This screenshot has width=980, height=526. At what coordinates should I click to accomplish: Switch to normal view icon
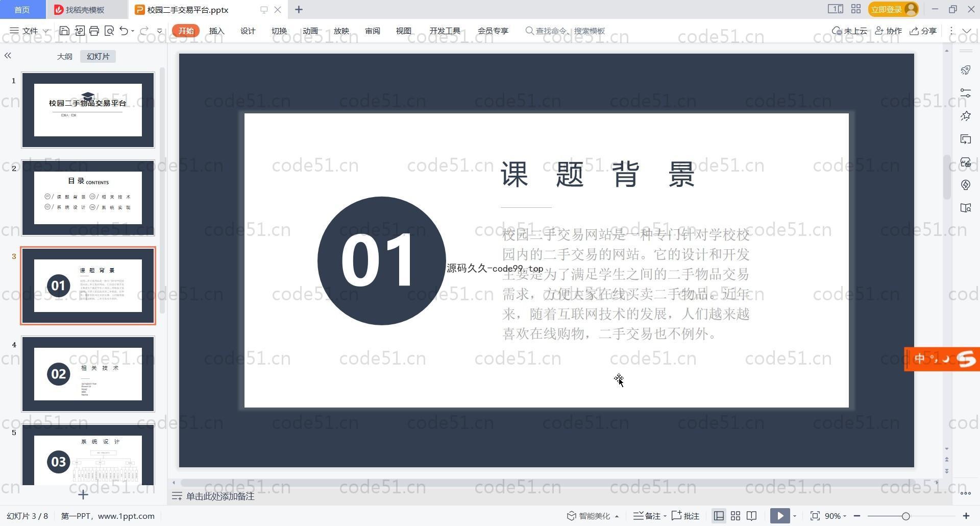click(719, 516)
